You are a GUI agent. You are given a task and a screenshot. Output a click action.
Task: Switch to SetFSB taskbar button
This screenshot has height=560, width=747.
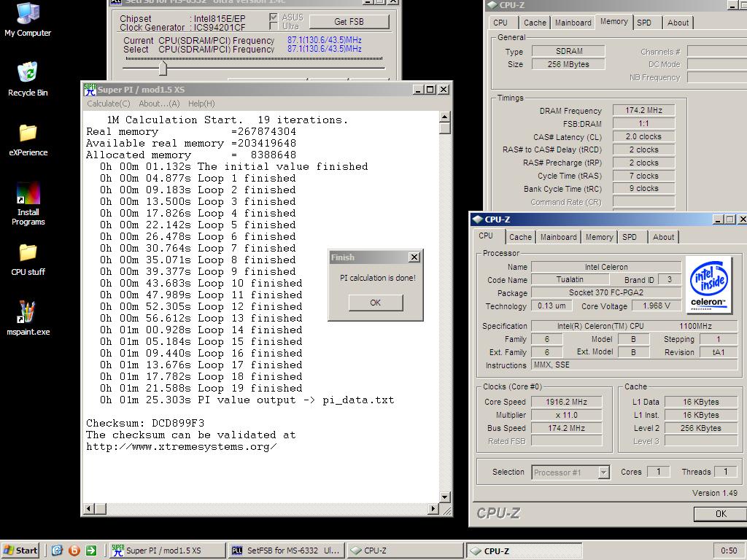(x=286, y=551)
